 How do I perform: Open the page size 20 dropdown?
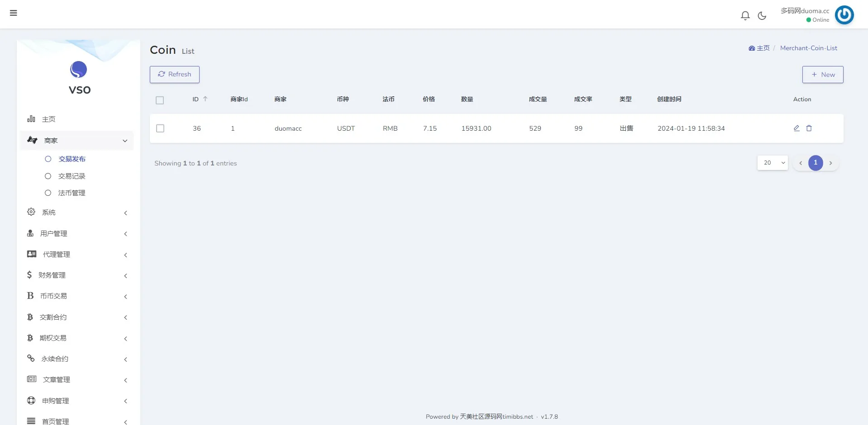773,163
